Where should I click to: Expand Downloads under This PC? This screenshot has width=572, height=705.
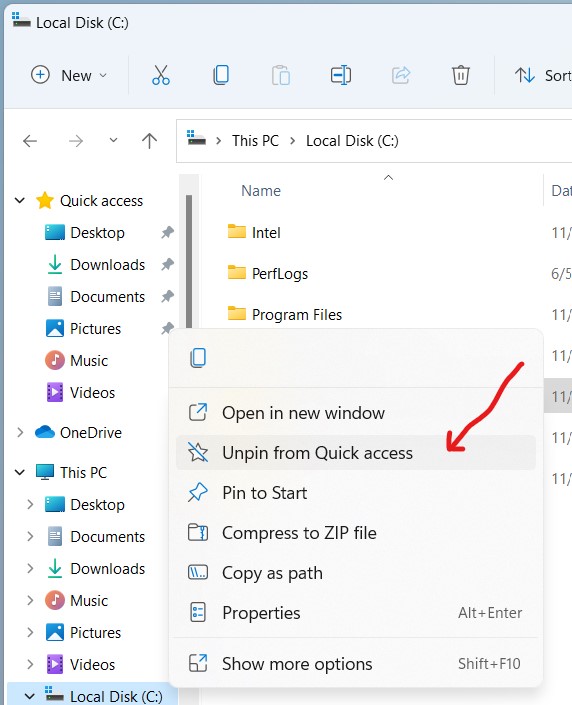pyautogui.click(x=30, y=568)
